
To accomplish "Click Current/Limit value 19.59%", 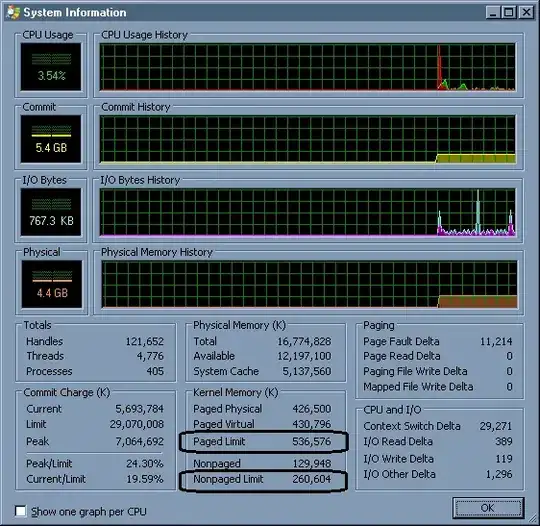I will (145, 479).
